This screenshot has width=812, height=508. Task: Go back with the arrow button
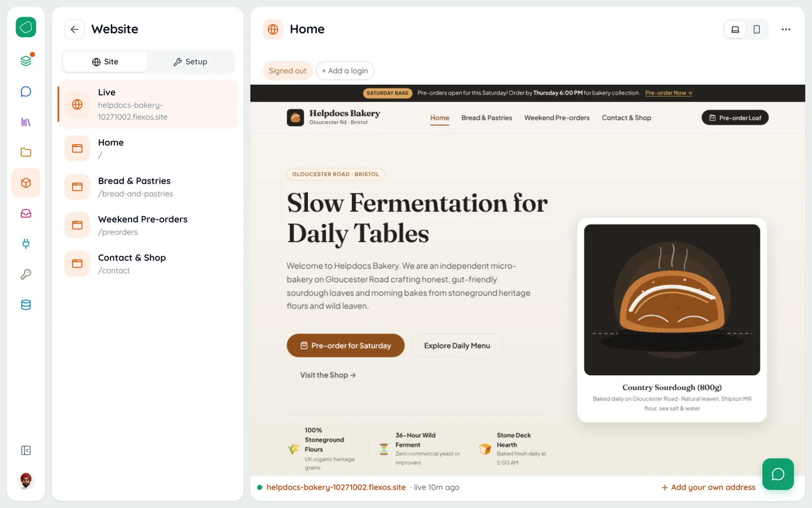tap(74, 29)
